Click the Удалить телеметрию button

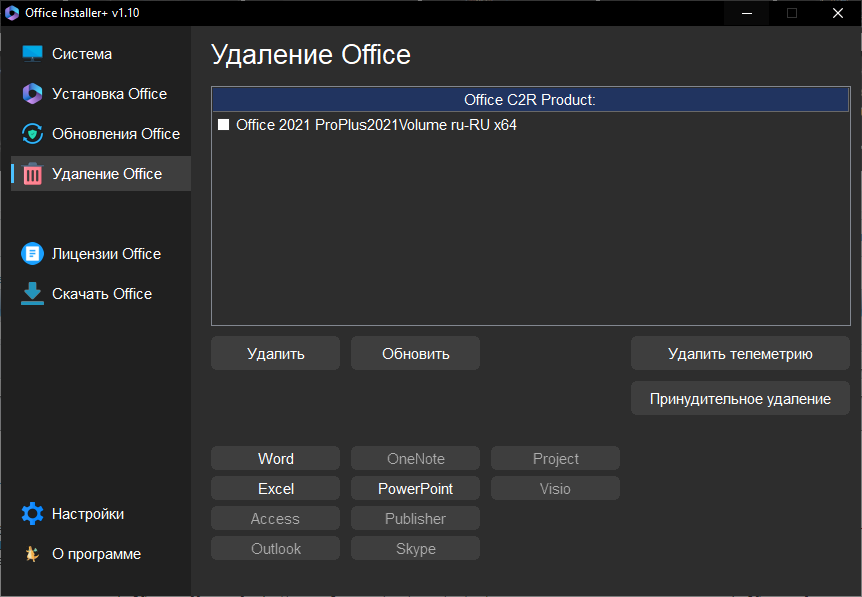click(740, 353)
